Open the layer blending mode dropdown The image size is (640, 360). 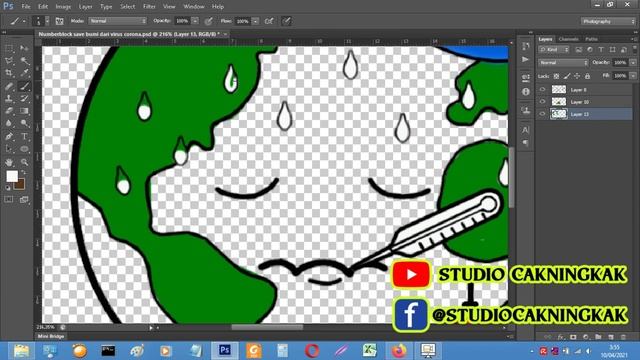click(x=563, y=63)
